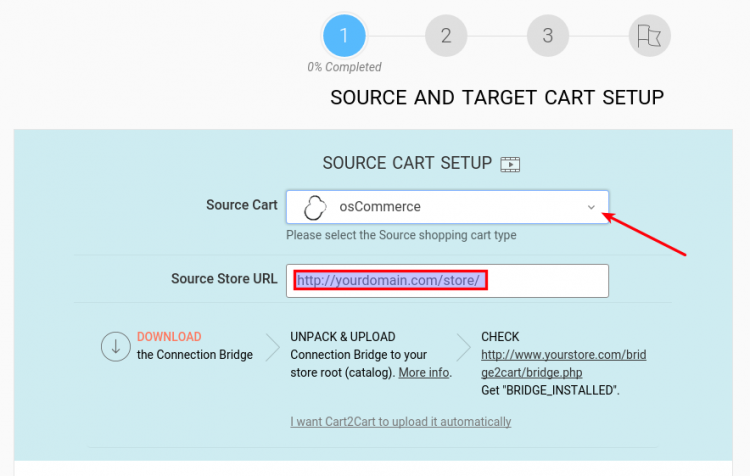Click the DOWNLOAD Connection Bridge link
The image size is (750, 476).
[169, 337]
